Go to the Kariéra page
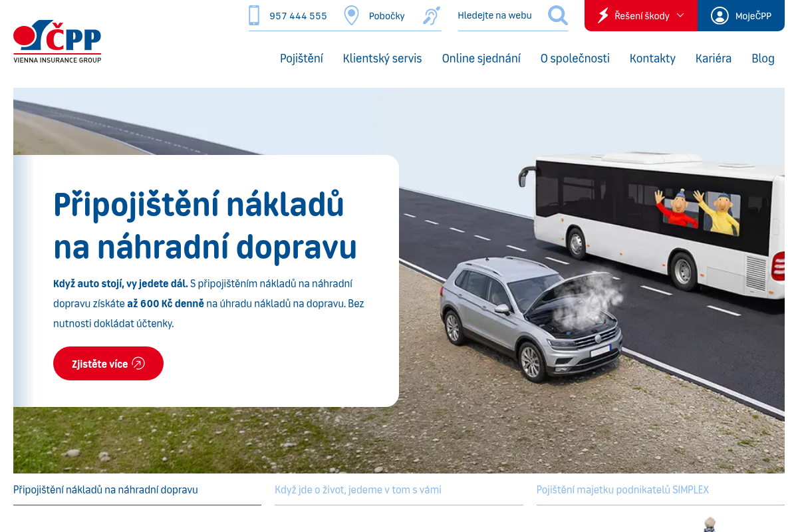This screenshot has width=798, height=532. coord(714,59)
